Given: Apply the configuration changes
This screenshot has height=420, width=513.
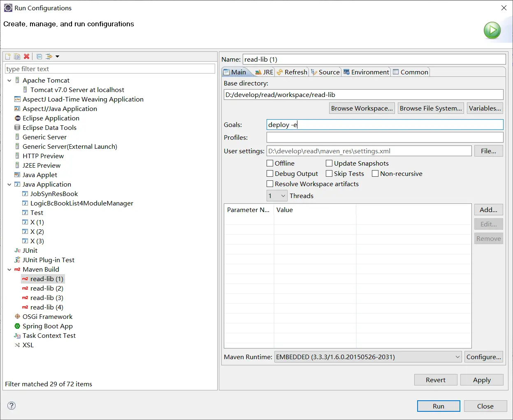Looking at the screenshot, I should (482, 380).
